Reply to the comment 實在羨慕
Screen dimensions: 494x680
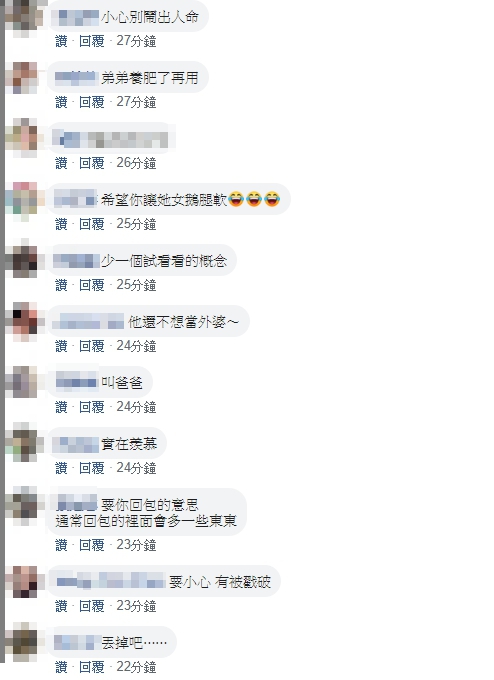point(92,468)
